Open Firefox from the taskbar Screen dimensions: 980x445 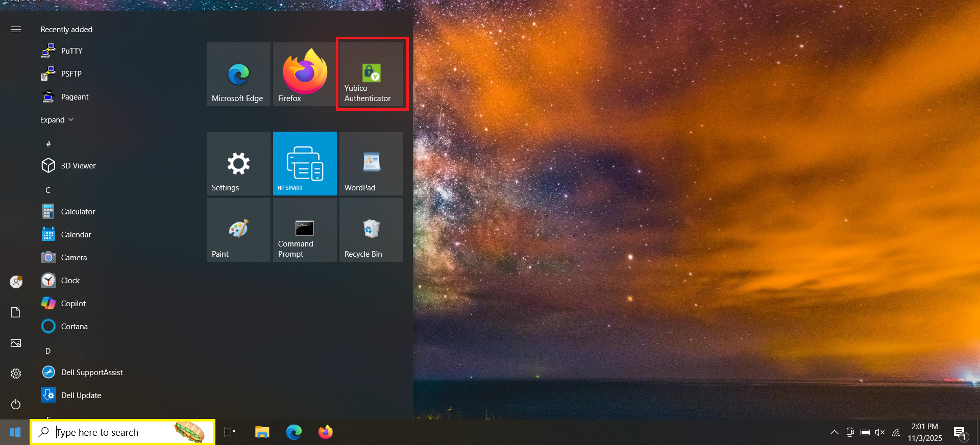(326, 432)
